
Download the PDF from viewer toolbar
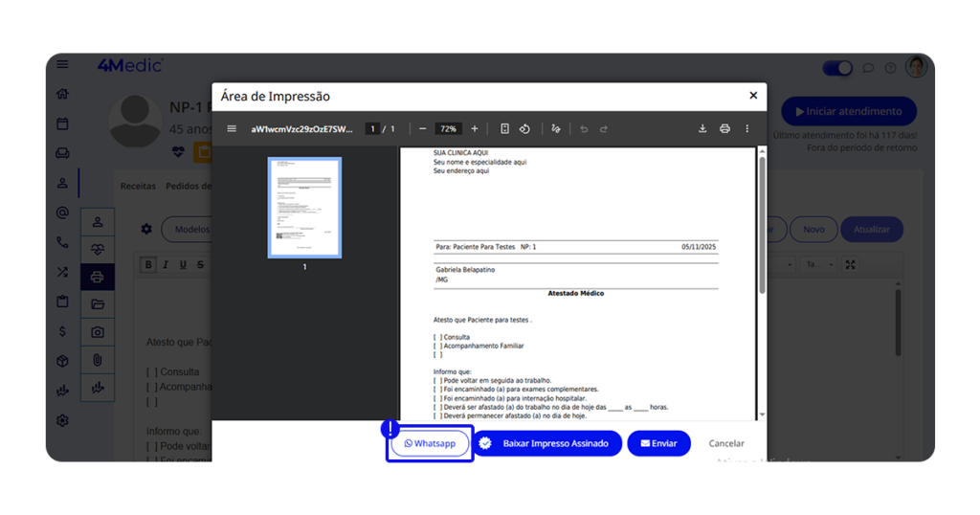point(702,129)
